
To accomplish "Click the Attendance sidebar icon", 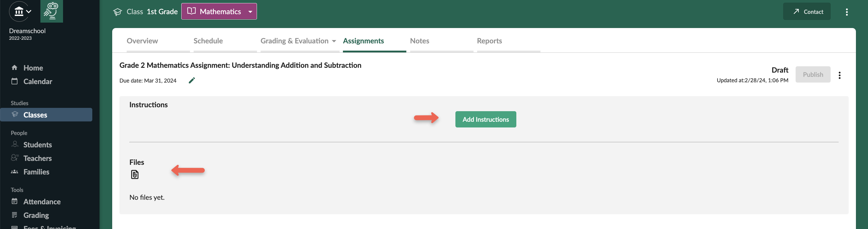I will tap(14, 201).
